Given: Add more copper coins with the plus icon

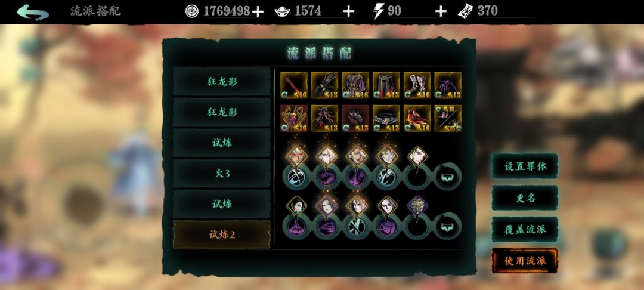Looking at the screenshot, I should tap(258, 11).
